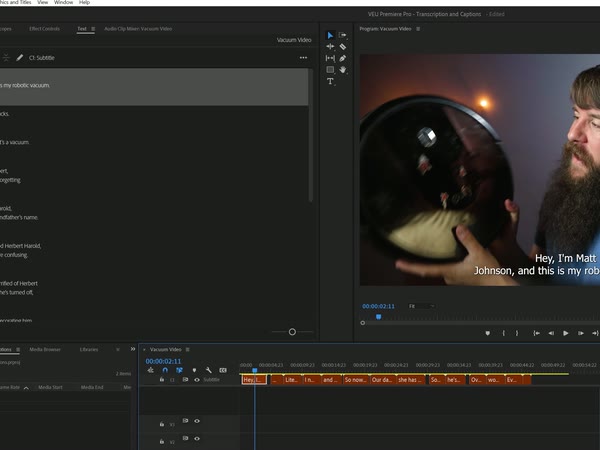Toggle V1 track output eye icon
Viewport: 600px width, 450px height.
coord(197,421)
